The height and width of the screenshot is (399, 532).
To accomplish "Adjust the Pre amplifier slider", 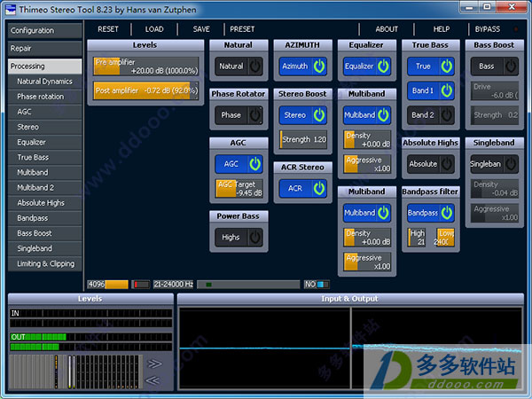I will click(146, 66).
